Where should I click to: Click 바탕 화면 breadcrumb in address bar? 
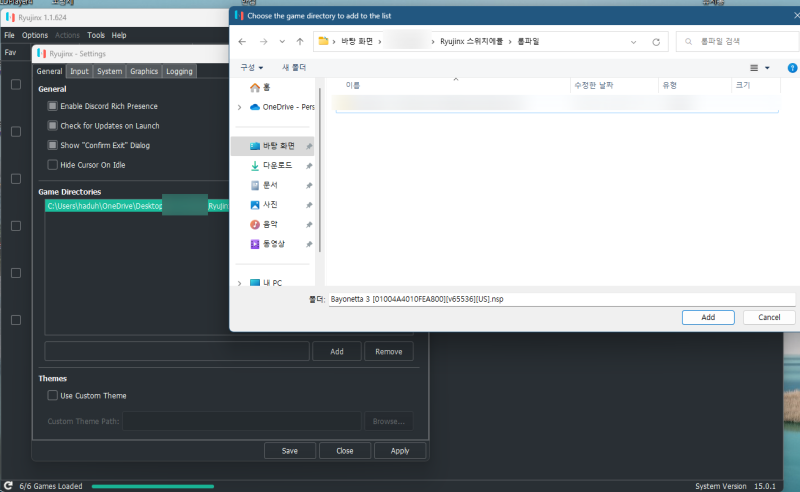coord(357,41)
